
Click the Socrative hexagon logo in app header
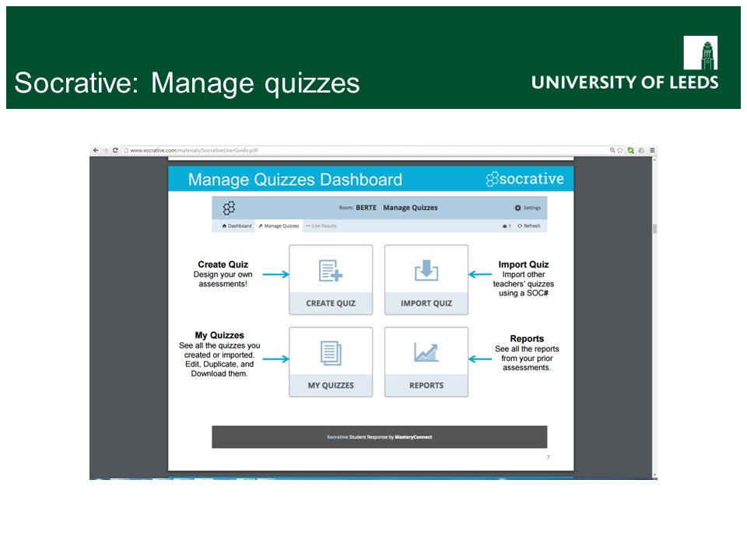point(229,208)
